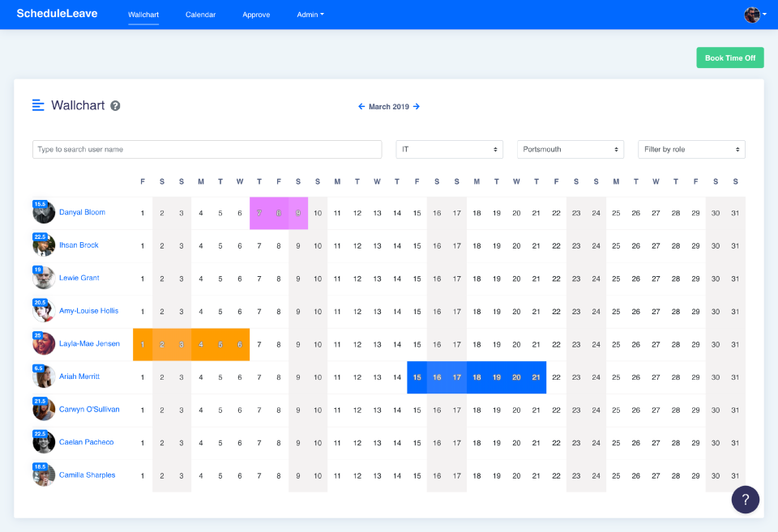The image size is (778, 532).
Task: Switch to the Calendar tab
Action: [x=200, y=14]
